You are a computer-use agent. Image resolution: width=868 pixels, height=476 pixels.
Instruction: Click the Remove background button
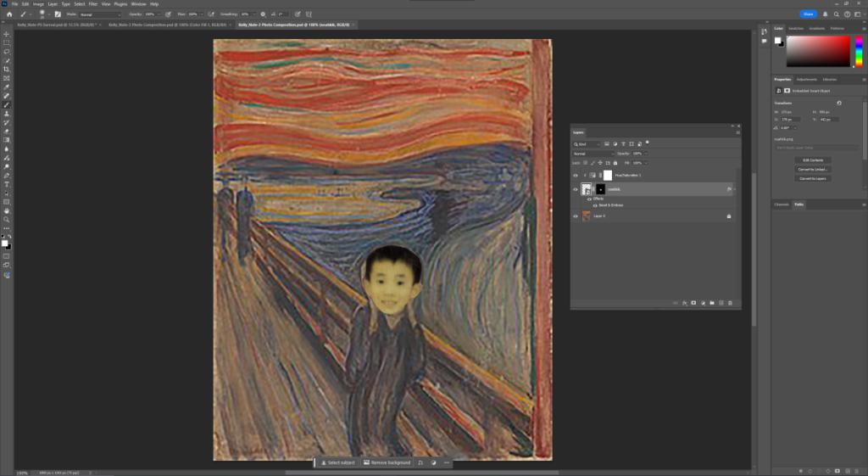388,462
